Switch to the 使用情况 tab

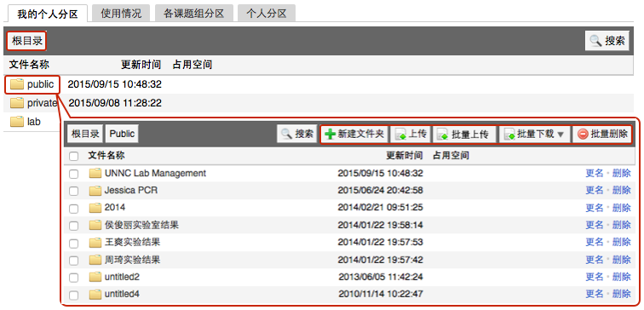(x=121, y=14)
